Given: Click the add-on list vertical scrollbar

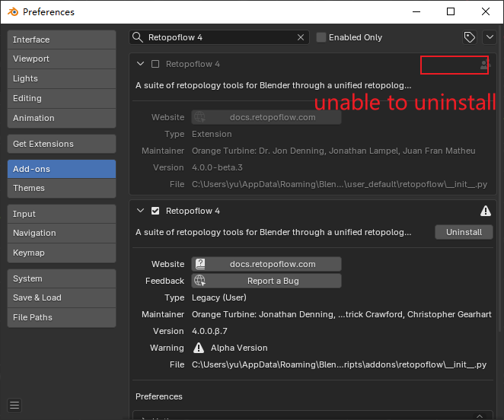Looking at the screenshot, I should click(x=500, y=177).
